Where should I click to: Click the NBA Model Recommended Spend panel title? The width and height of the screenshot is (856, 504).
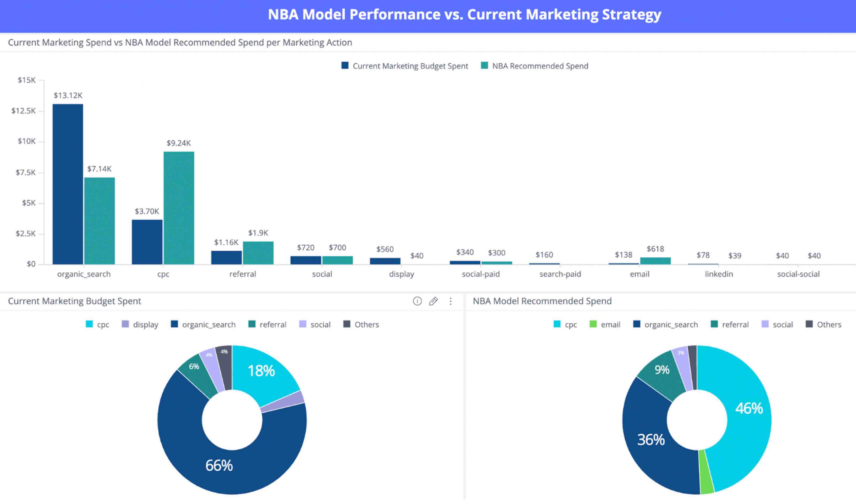click(x=542, y=301)
